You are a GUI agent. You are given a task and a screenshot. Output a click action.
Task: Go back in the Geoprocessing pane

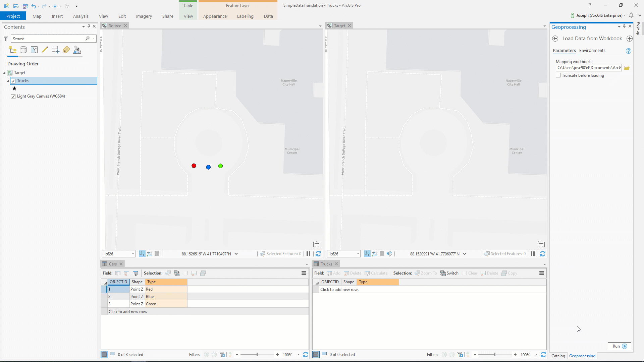pos(555,39)
